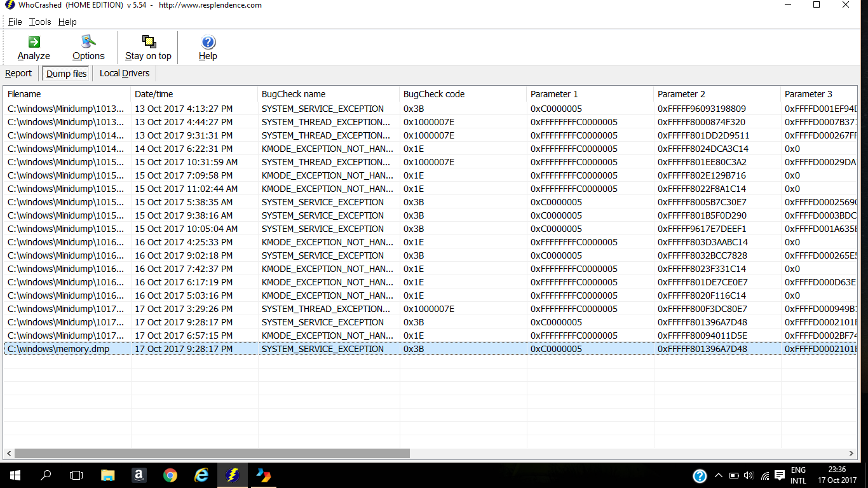
Task: Switch the ENG INTL input language
Action: pos(798,475)
